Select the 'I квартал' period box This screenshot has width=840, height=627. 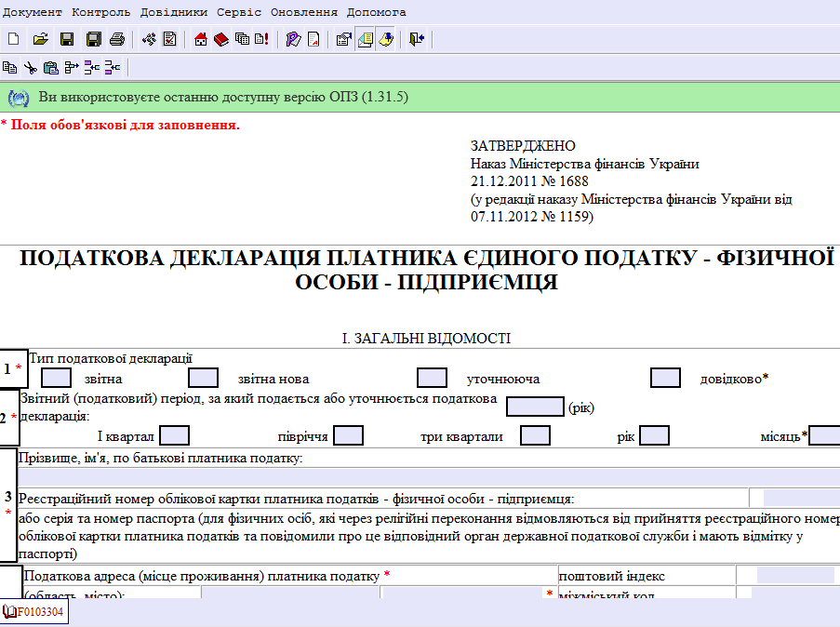click(x=174, y=435)
